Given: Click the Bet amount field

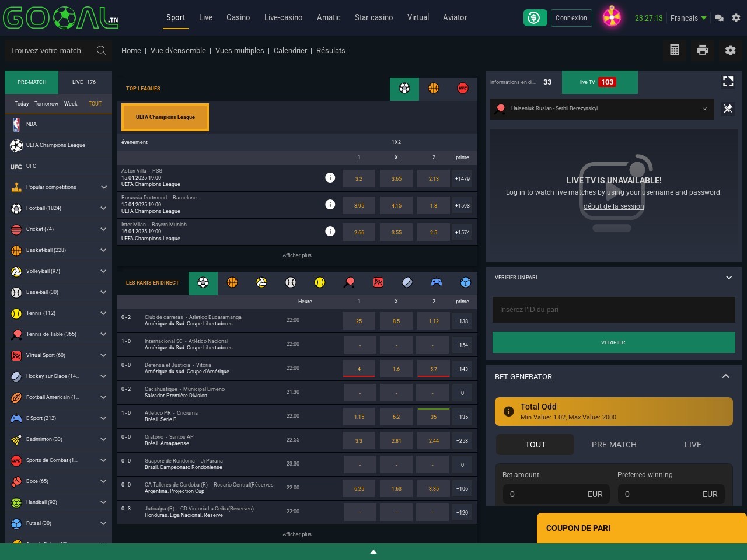Looking at the screenshot, I should coord(556,494).
